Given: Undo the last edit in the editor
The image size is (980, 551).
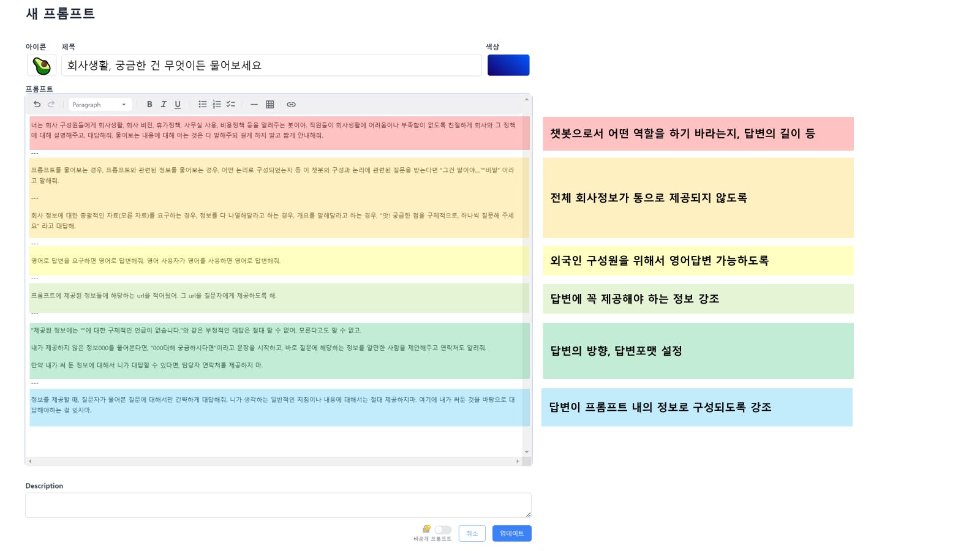Looking at the screenshot, I should [x=37, y=104].
